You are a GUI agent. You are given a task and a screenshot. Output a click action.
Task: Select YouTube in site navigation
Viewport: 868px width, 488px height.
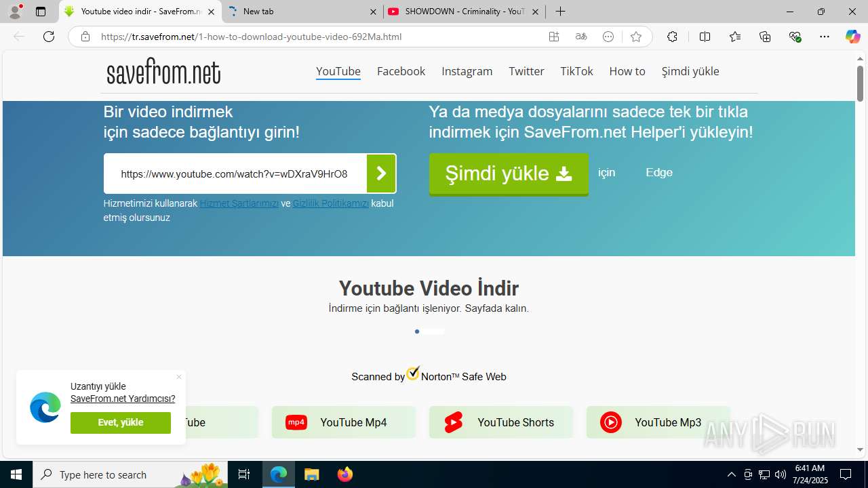click(x=338, y=71)
